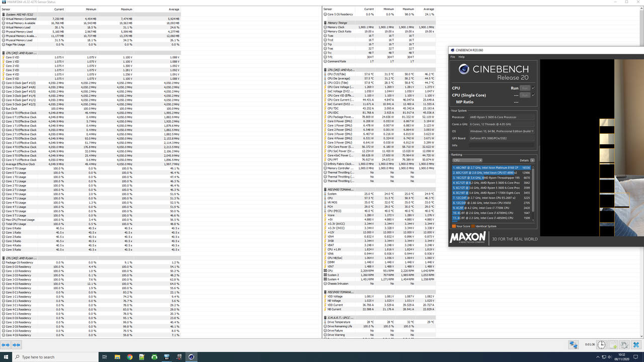Click the MAXON logo in Cinebench
The image size is (644, 362).
(x=468, y=237)
